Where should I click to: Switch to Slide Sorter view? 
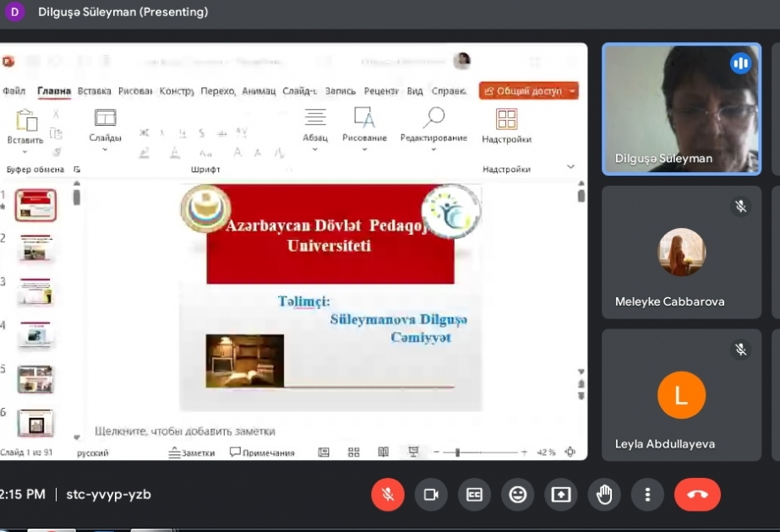354,452
